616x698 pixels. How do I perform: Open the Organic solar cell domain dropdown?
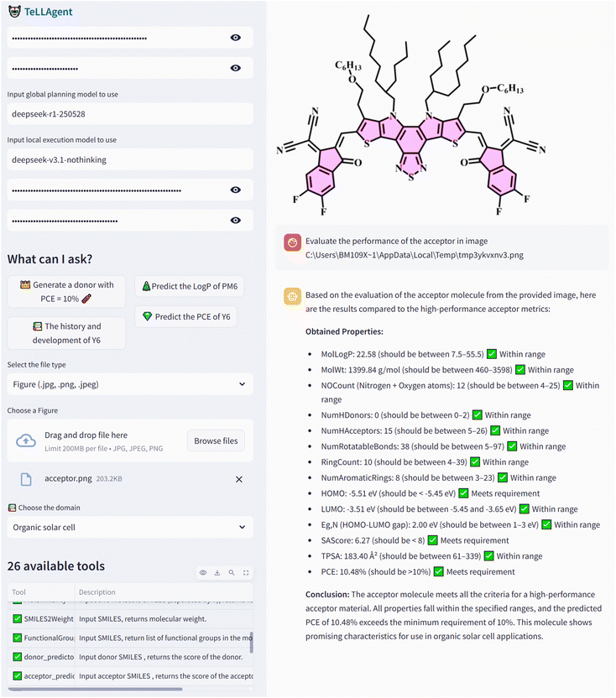tap(130, 528)
